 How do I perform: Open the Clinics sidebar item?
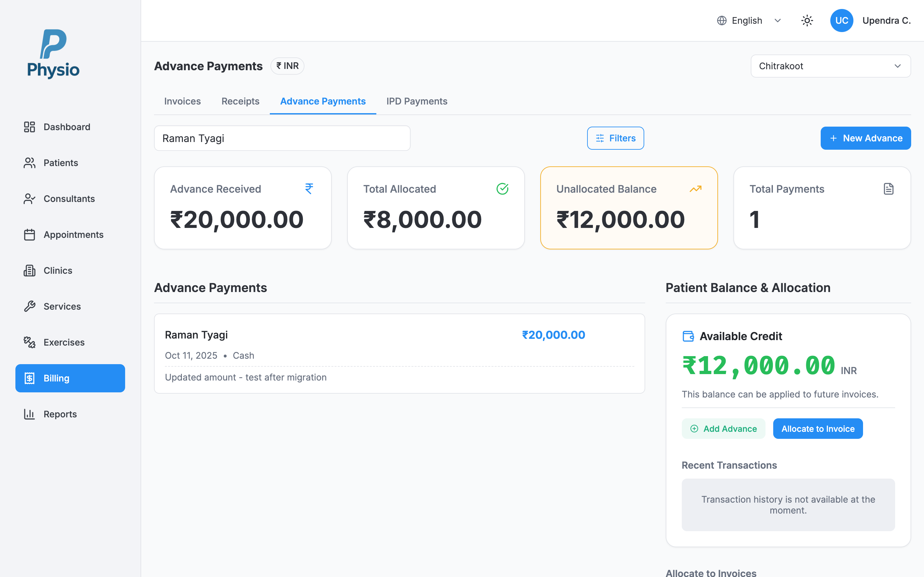(58, 270)
